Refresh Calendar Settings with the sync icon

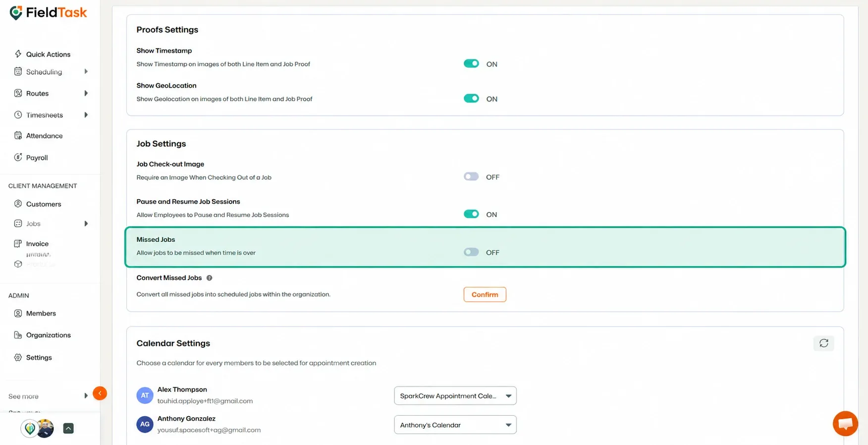[823, 343]
